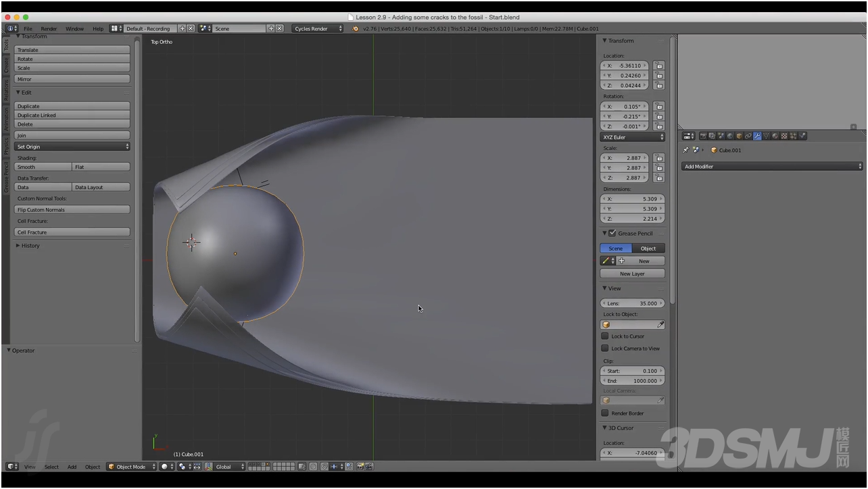868x489 pixels.
Task: Enable Render Border checkbox
Action: pos(605,413)
